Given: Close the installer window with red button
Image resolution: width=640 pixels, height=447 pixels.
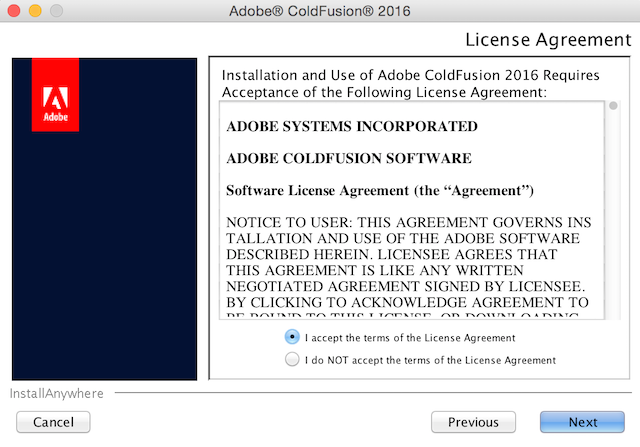Looking at the screenshot, I should [14, 11].
